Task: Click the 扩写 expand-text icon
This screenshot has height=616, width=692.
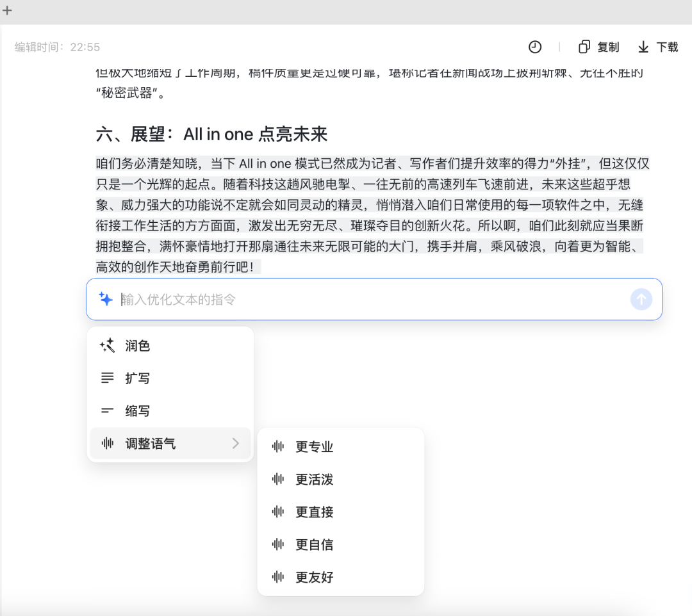Action: point(108,378)
